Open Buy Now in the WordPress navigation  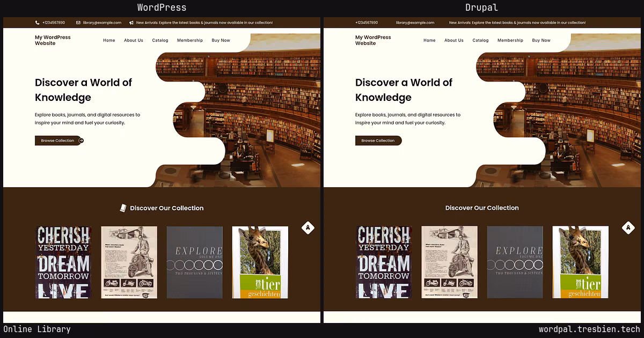(221, 40)
